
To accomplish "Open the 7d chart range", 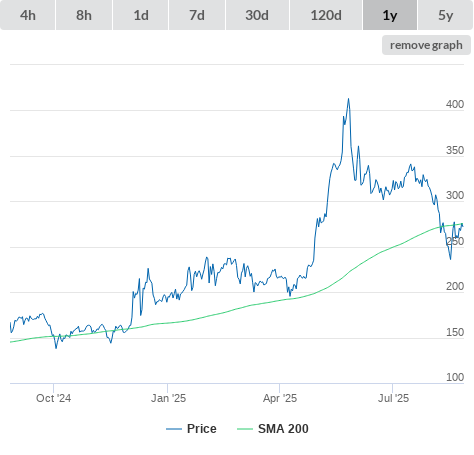I will tap(197, 15).
